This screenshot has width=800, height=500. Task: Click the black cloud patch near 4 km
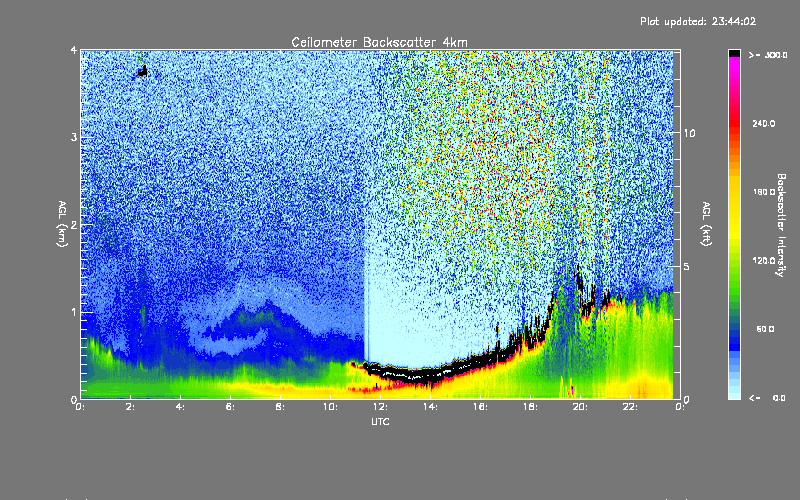click(x=143, y=71)
